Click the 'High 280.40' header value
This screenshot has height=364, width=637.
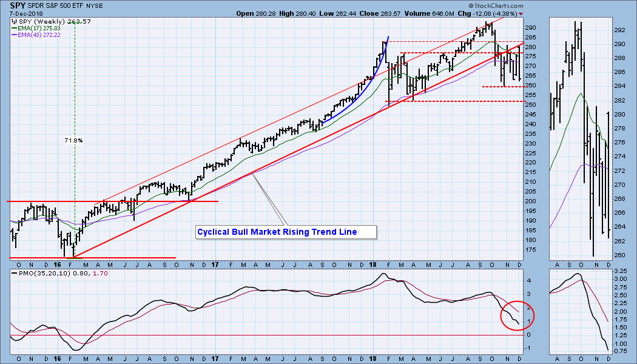coord(296,13)
